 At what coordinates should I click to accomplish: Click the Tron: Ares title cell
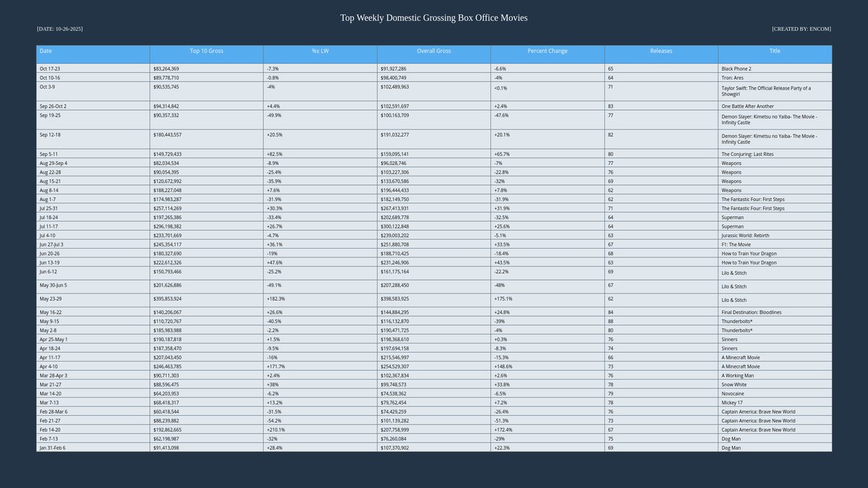pos(775,77)
